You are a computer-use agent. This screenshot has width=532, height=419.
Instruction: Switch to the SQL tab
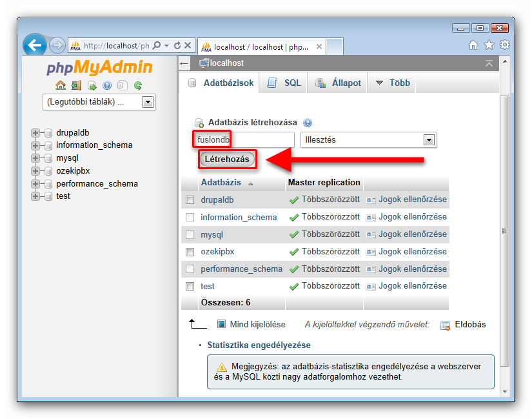[x=284, y=83]
